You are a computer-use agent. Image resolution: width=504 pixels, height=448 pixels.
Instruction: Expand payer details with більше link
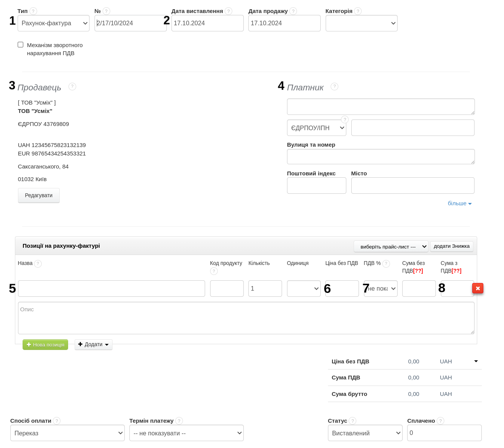click(x=459, y=203)
